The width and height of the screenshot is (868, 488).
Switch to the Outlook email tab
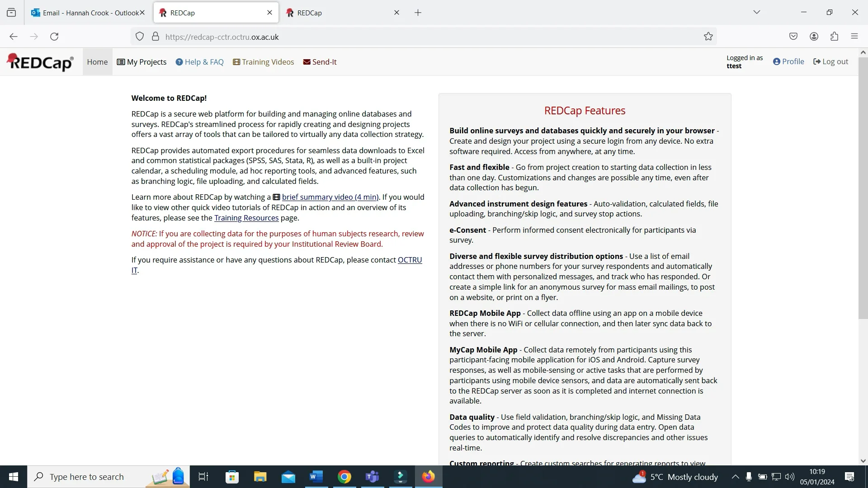[86, 13]
